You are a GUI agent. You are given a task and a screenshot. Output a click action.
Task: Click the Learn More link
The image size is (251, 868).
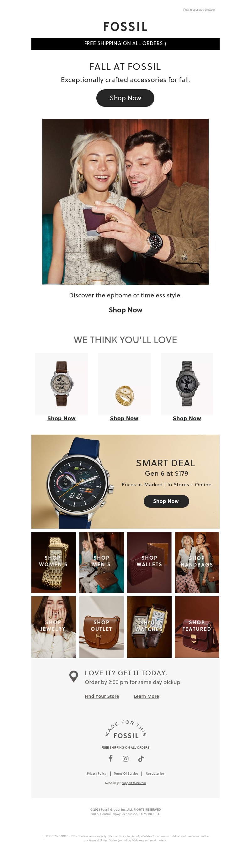click(146, 696)
